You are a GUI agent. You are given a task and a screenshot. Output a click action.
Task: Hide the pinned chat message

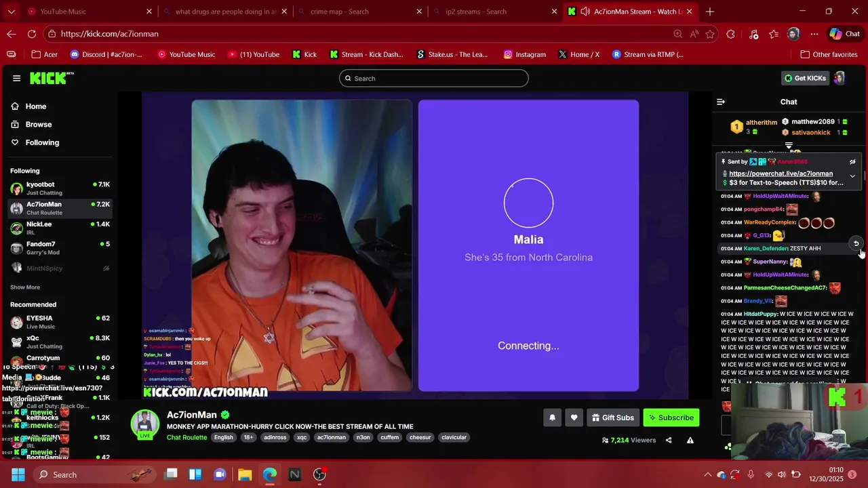(x=852, y=162)
